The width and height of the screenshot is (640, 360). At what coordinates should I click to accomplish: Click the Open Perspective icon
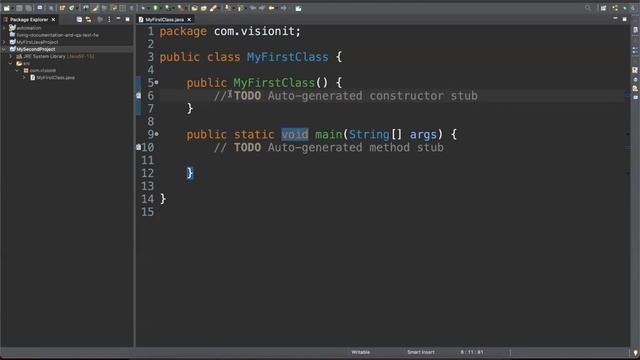point(603,8)
